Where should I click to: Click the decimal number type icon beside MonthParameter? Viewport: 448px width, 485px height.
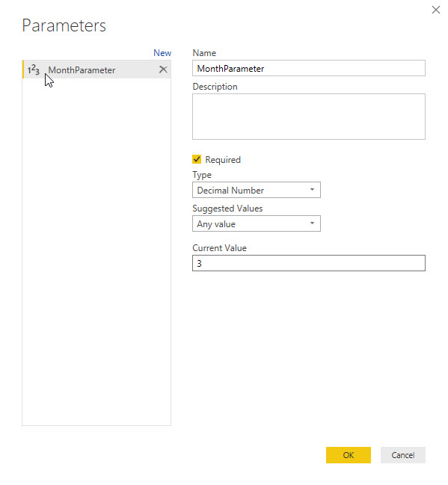point(34,70)
